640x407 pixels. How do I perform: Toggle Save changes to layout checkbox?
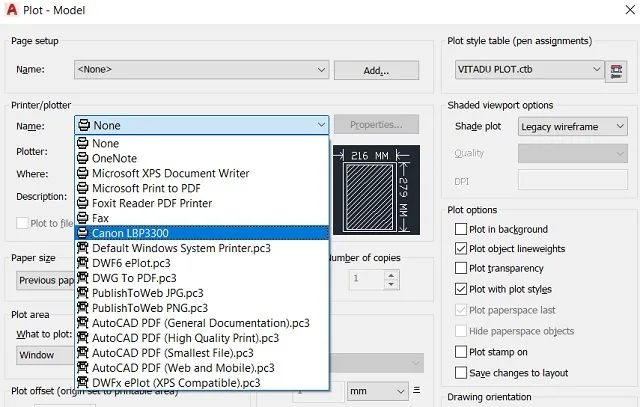pyautogui.click(x=461, y=372)
